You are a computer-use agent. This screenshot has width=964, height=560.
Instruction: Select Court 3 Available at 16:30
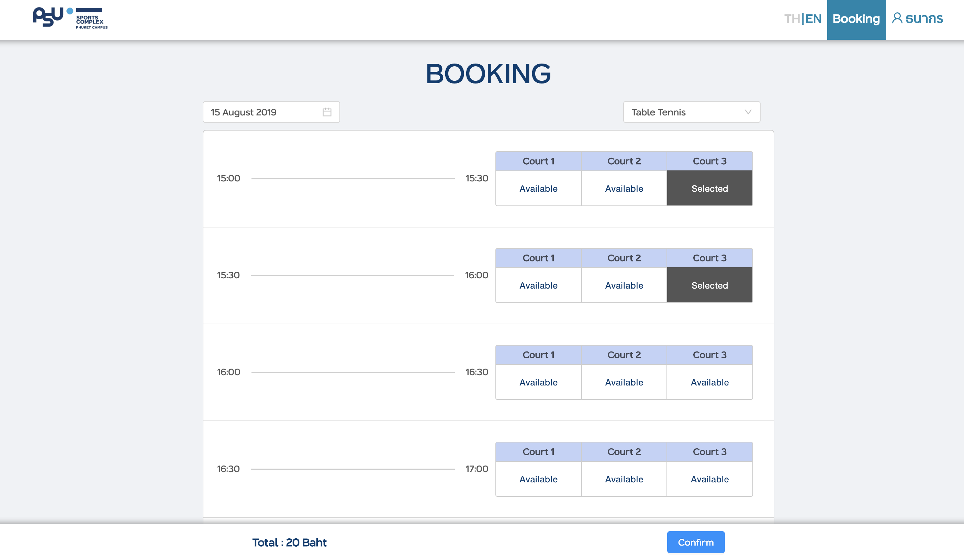point(710,479)
